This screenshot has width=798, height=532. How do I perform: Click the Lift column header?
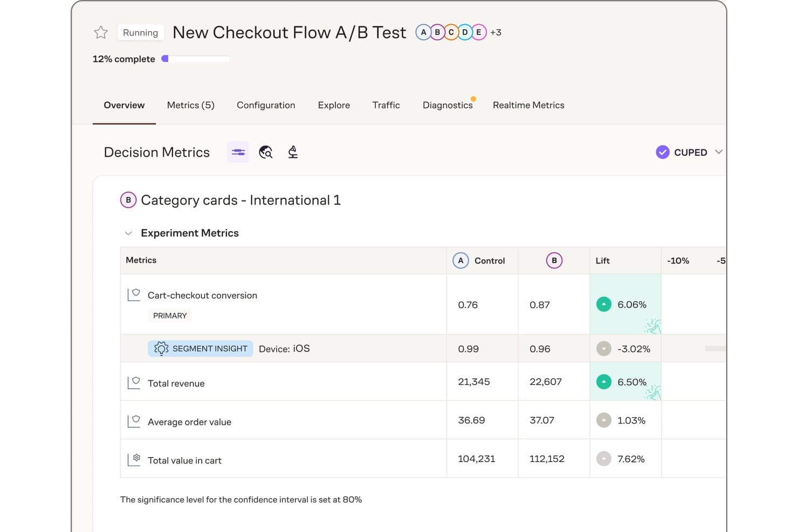tap(603, 261)
